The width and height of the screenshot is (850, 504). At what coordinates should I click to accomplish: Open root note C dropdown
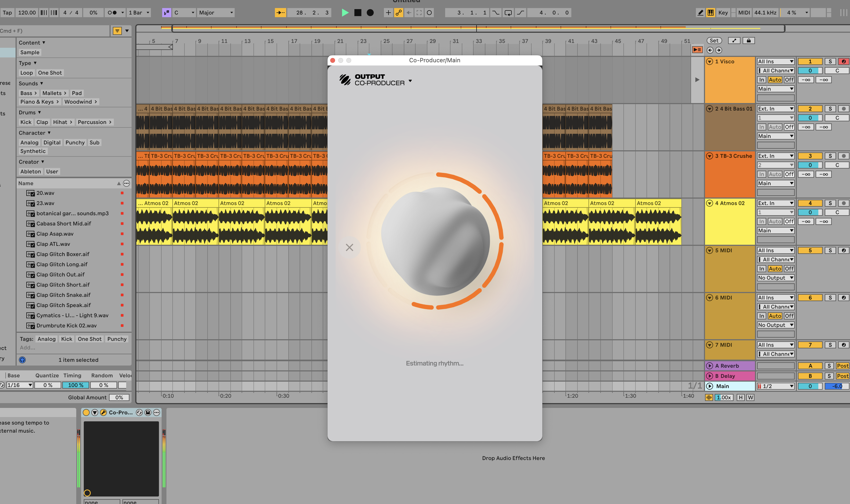(x=184, y=13)
